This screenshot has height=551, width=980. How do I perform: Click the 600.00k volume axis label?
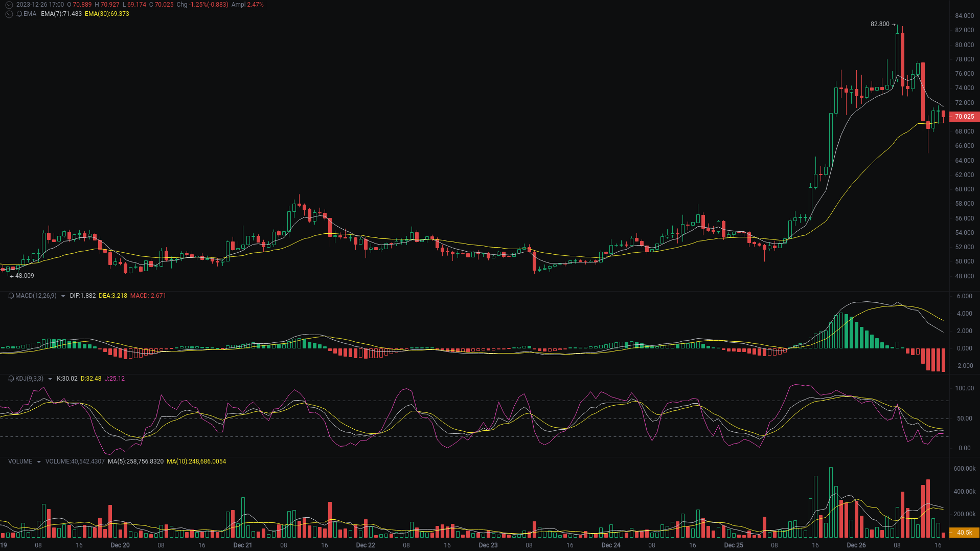(965, 469)
